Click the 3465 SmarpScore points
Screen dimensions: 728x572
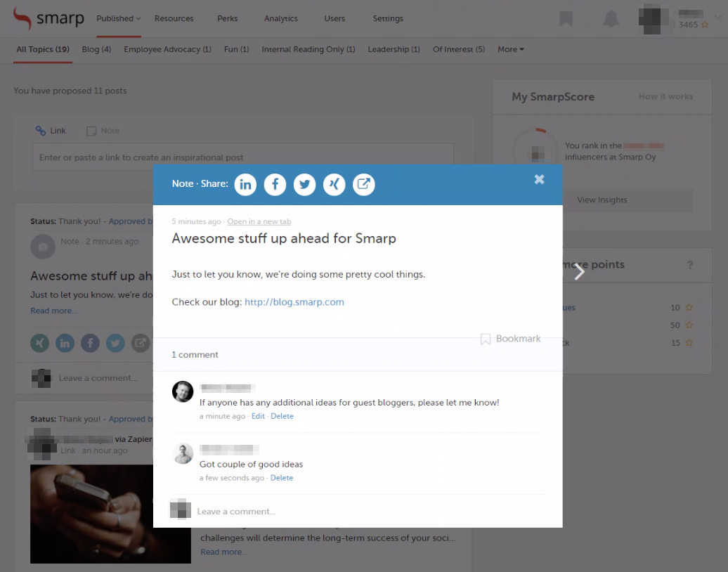(x=693, y=25)
